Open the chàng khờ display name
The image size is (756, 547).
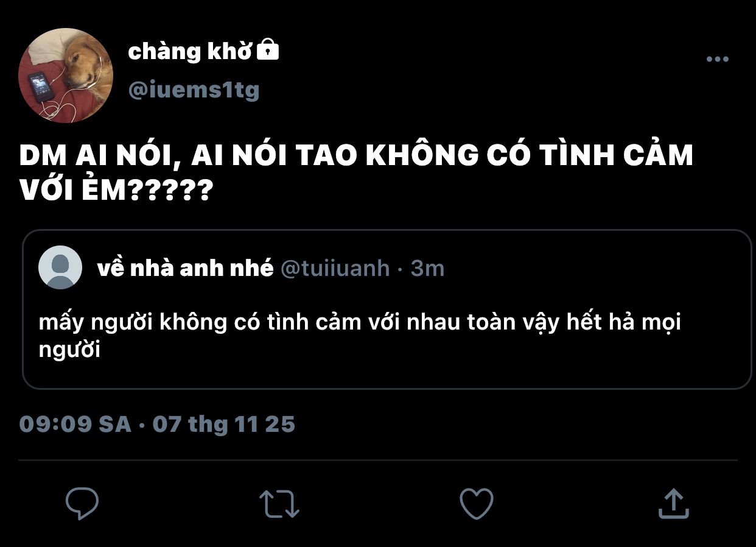click(x=190, y=52)
